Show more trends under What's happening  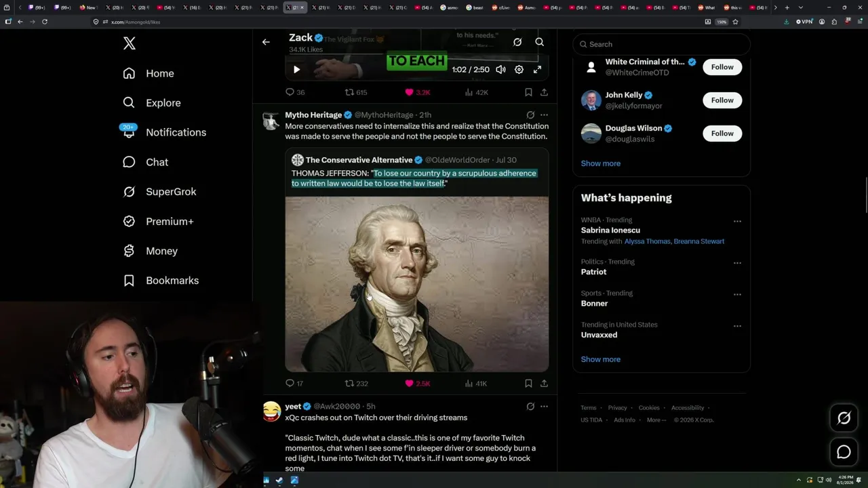tap(601, 359)
